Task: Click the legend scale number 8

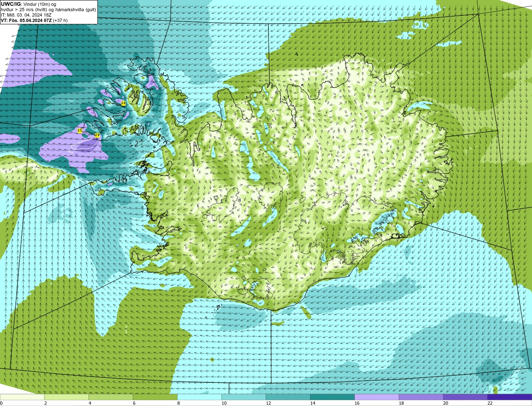Action: (x=179, y=403)
